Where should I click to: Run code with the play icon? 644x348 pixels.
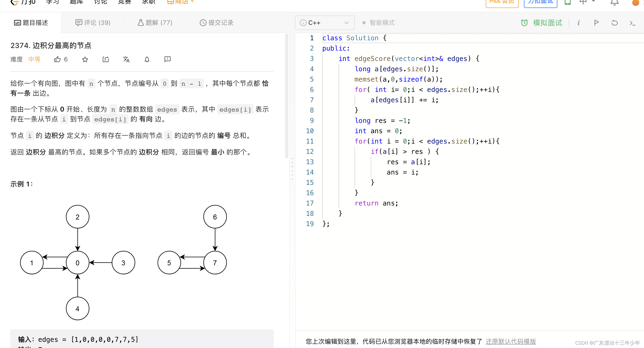[596, 23]
